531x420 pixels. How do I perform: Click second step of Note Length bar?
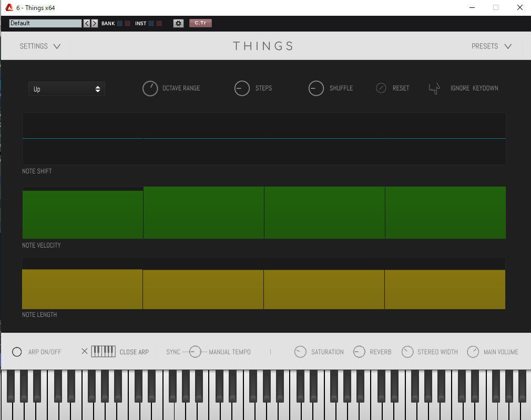coord(203,289)
